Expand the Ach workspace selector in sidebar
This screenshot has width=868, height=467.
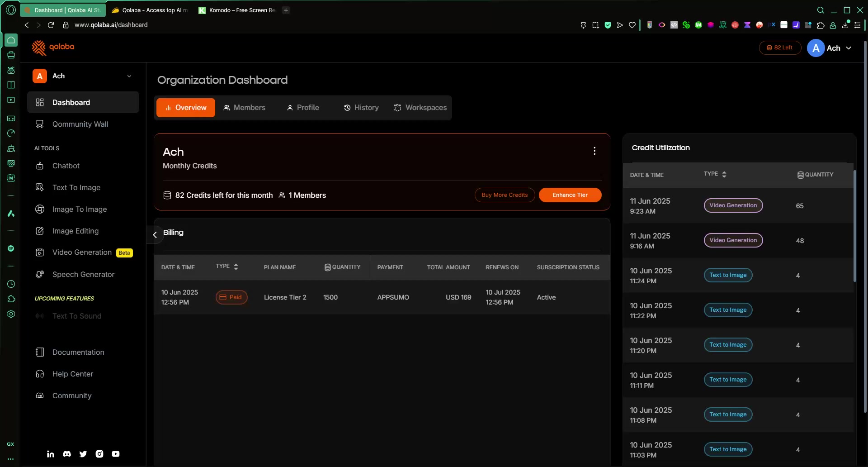point(129,76)
